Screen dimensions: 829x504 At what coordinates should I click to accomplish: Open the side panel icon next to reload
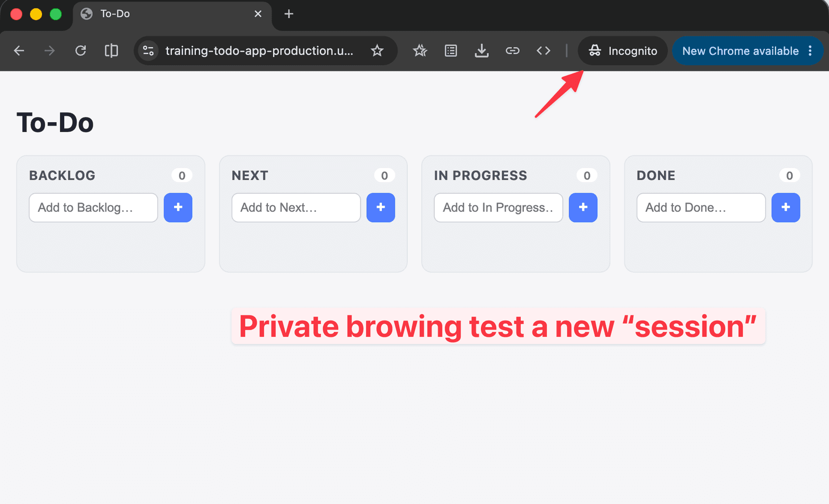[x=111, y=51]
